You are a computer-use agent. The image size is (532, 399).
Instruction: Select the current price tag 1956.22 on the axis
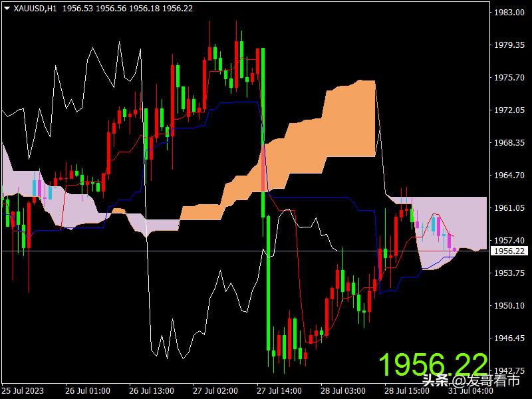point(509,251)
